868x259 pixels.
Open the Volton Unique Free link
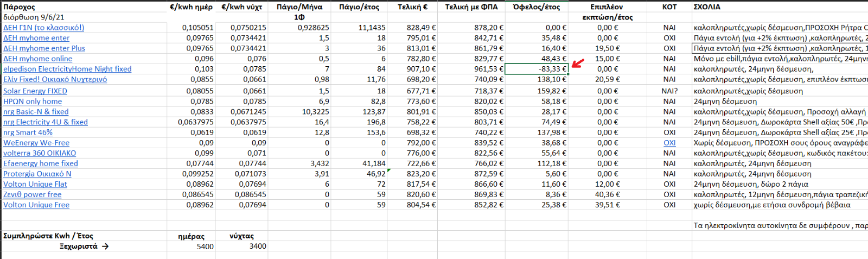[x=36, y=205]
